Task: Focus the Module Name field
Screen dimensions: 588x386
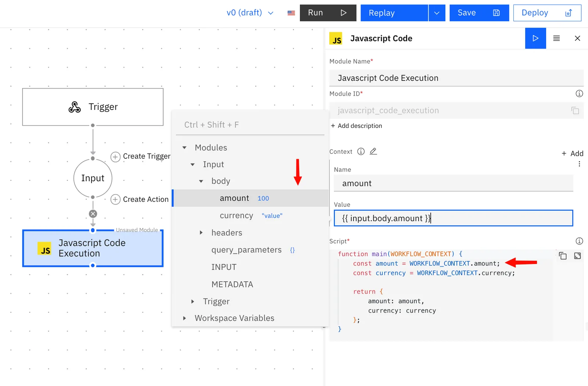Action: pyautogui.click(x=456, y=78)
